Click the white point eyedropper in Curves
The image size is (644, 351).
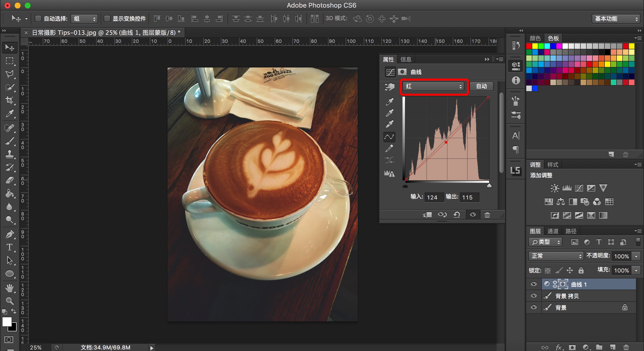click(389, 124)
